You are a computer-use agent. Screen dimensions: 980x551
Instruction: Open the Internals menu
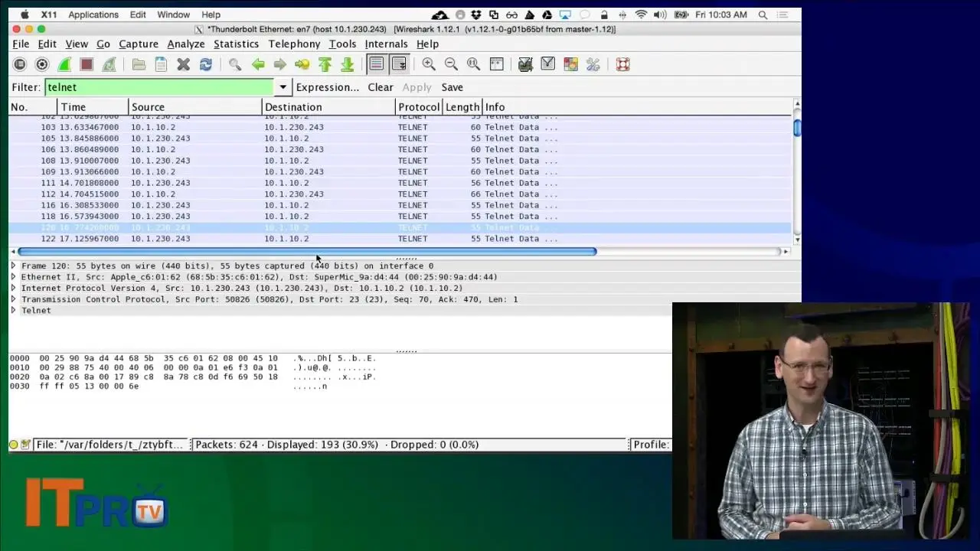(x=386, y=44)
